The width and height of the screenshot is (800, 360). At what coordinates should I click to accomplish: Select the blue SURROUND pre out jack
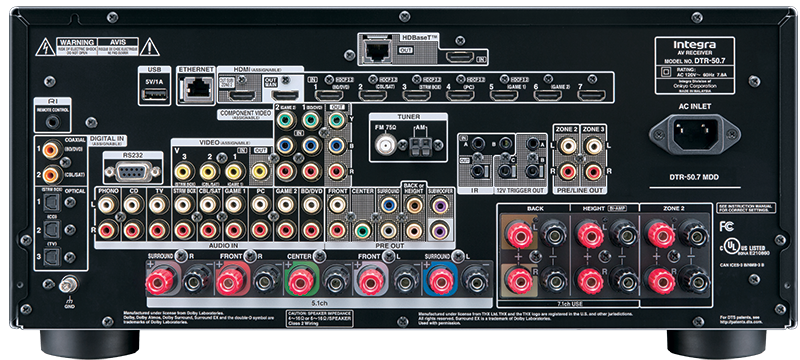point(388,205)
